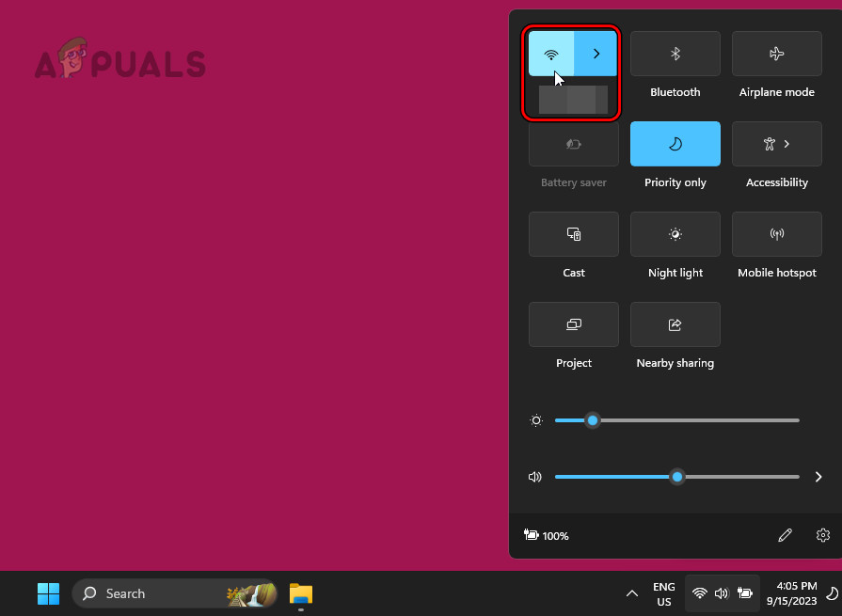This screenshot has width=842, height=616.
Task: Click the taskbar battery tray icon
Action: [x=744, y=592]
